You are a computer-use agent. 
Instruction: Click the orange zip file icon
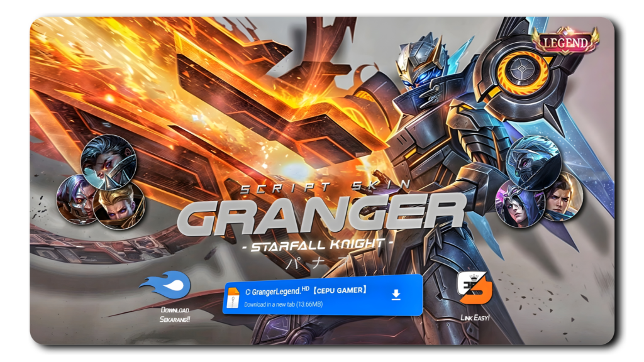tap(233, 298)
